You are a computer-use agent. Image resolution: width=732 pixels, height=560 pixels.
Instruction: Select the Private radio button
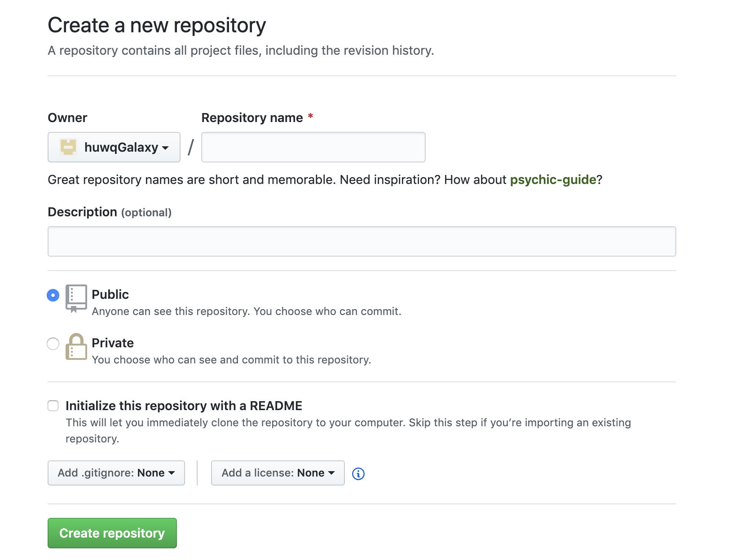tap(53, 344)
